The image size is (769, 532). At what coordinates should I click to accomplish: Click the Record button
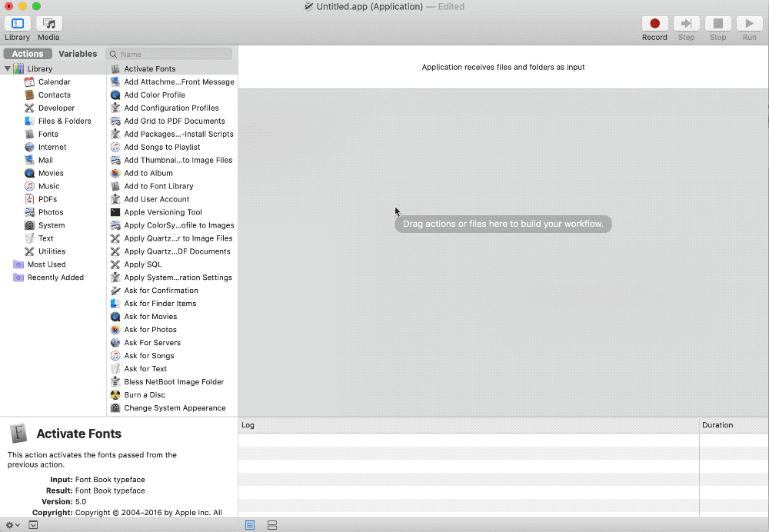(x=654, y=24)
